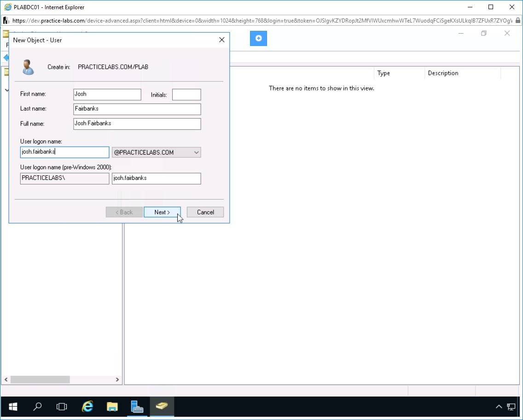The width and height of the screenshot is (523, 420).
Task: Click the back arrow in console toolbar
Action: click(6, 58)
